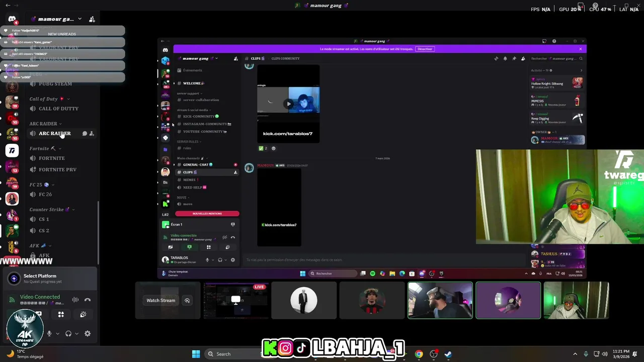Select the LIVE stream thumbnail tile
This screenshot has width=644, height=362.
pyautogui.click(x=236, y=301)
